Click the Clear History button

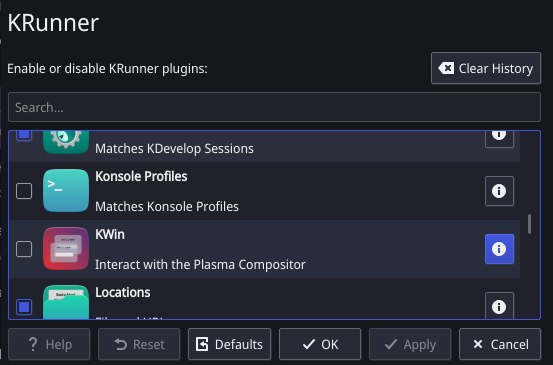486,68
